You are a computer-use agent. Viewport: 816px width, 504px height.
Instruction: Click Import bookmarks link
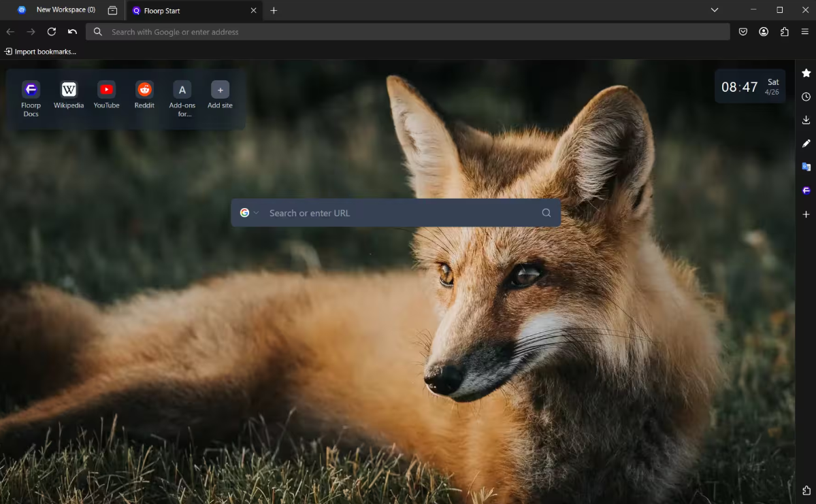40,52
